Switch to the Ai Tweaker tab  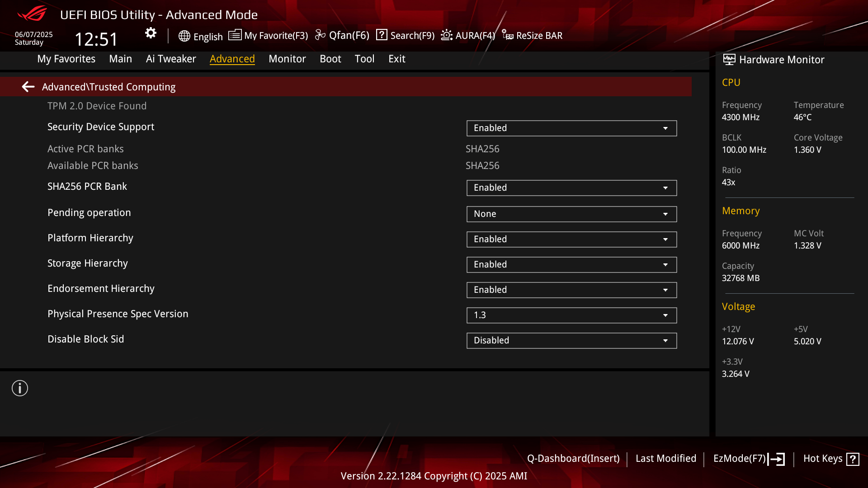click(171, 59)
